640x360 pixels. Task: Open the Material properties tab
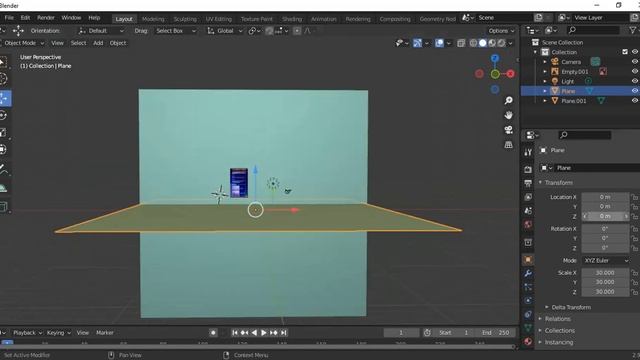(x=528, y=342)
